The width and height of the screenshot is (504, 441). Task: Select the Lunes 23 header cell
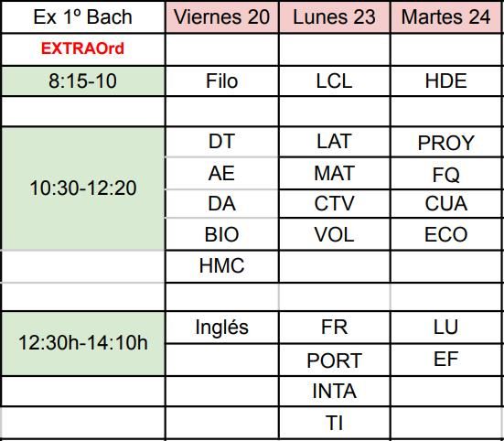click(x=335, y=16)
